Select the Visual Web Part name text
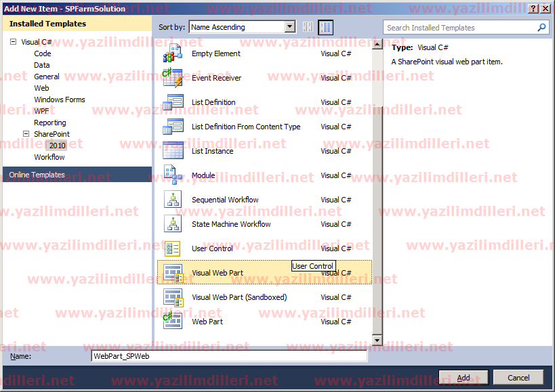This screenshot has width=555, height=392. click(218, 273)
